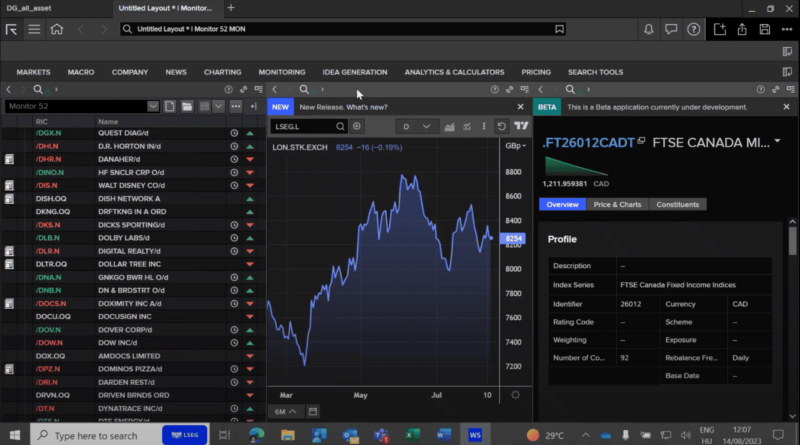Share the layout using the upload icon
Viewport: 800px width, 445px height.
[742, 29]
